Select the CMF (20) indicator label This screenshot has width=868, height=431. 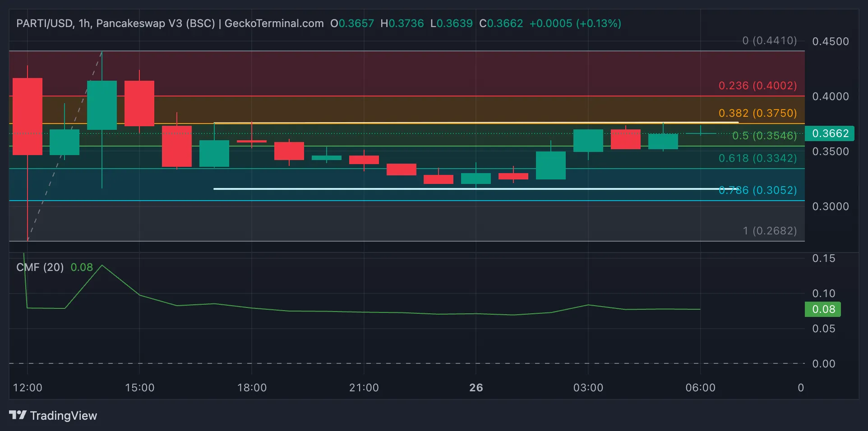(40, 267)
